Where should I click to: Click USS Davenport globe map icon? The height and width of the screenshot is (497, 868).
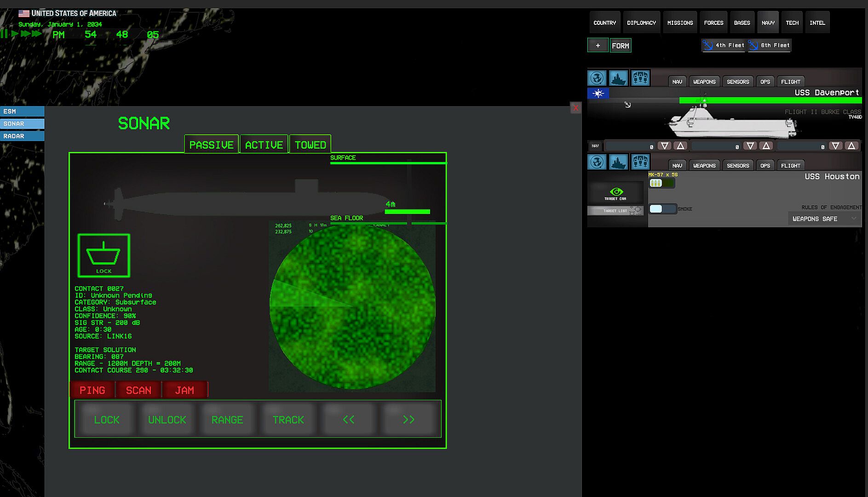597,78
